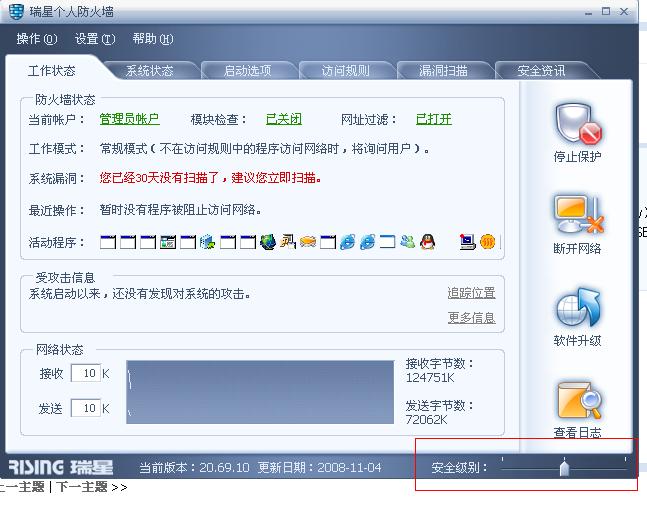
Task: Click the dark globe program icon in 活动程序
Action: tap(267, 242)
